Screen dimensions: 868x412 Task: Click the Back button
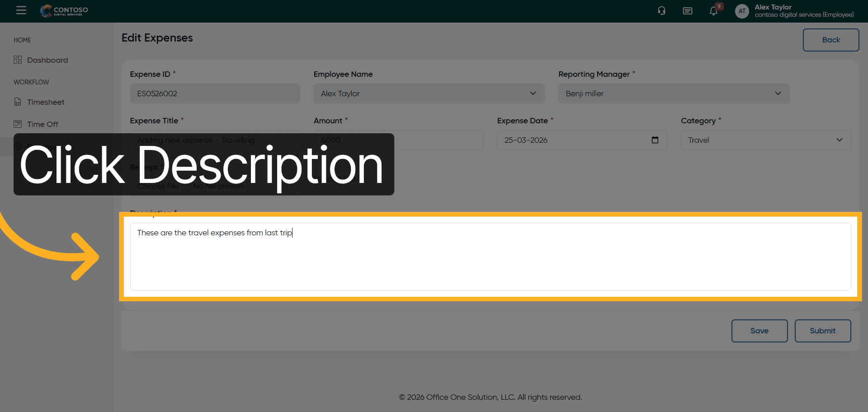830,40
